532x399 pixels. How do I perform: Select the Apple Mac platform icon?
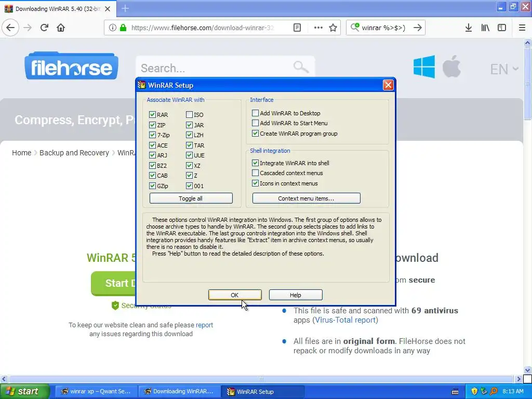pyautogui.click(x=451, y=66)
